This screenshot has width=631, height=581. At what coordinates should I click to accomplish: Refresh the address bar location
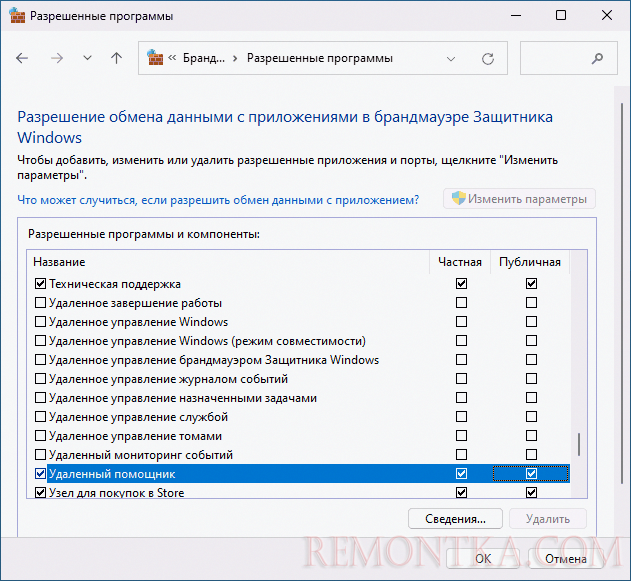click(x=488, y=59)
